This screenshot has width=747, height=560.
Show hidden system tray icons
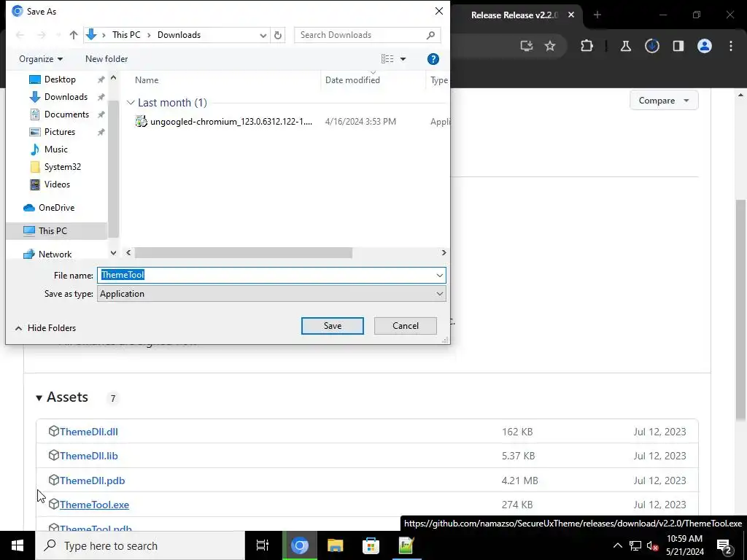tap(617, 545)
